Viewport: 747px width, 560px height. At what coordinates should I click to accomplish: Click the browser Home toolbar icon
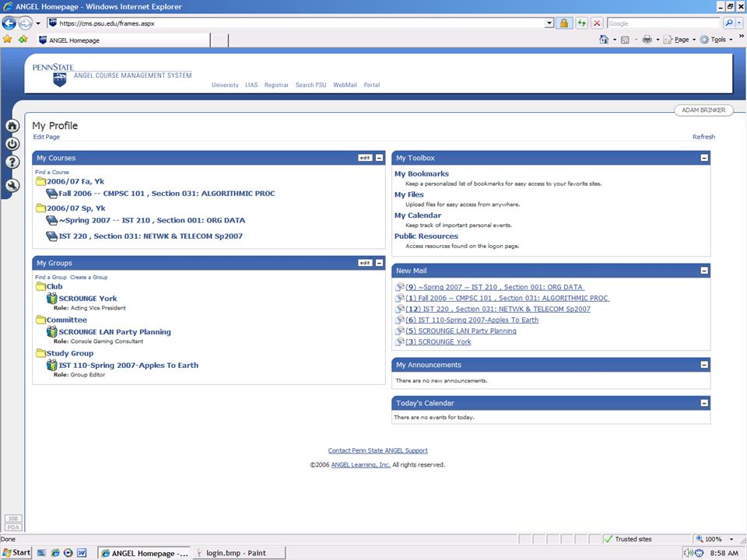(x=604, y=40)
